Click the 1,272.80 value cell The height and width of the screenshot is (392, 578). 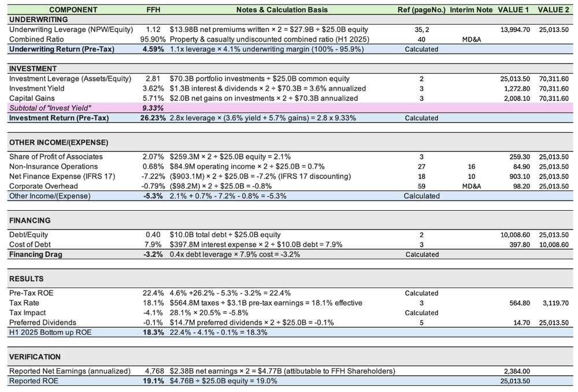517,88
